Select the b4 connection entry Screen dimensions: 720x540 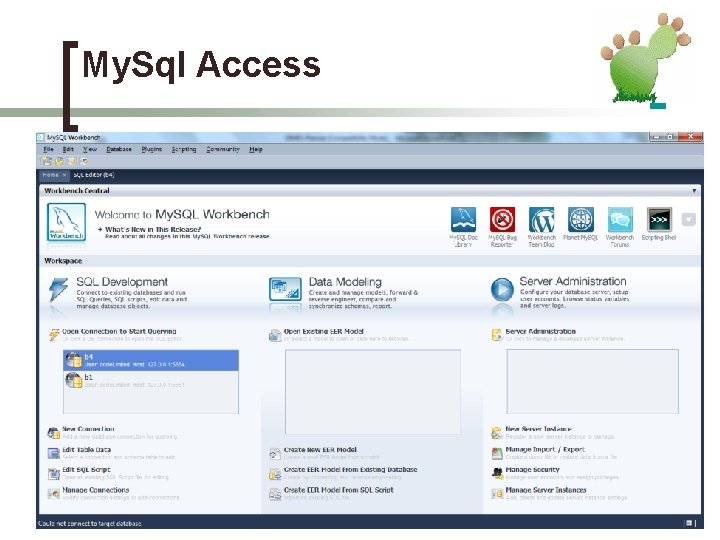[x=151, y=360]
